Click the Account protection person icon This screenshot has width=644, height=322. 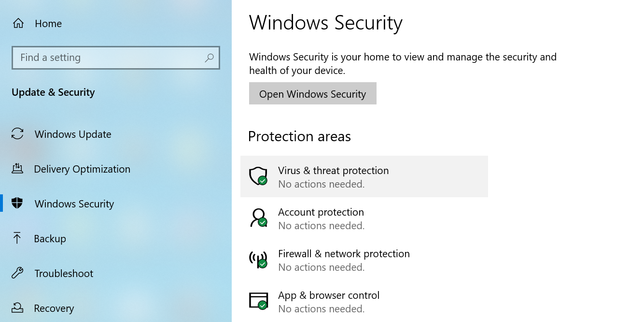258,218
